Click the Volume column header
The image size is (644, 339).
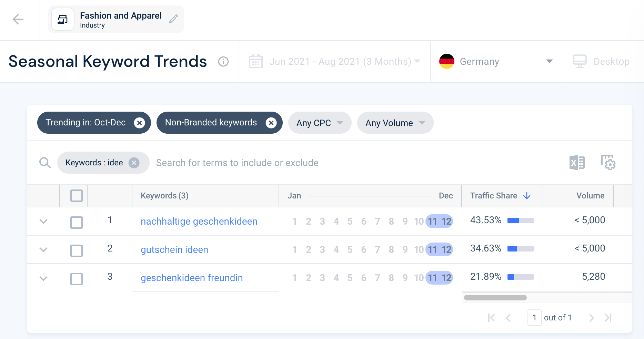590,196
